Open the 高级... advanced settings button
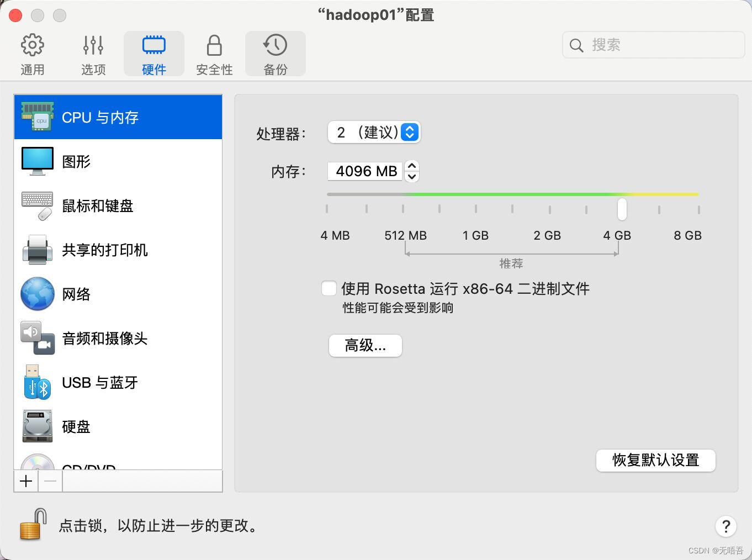This screenshot has width=752, height=560. 366,346
